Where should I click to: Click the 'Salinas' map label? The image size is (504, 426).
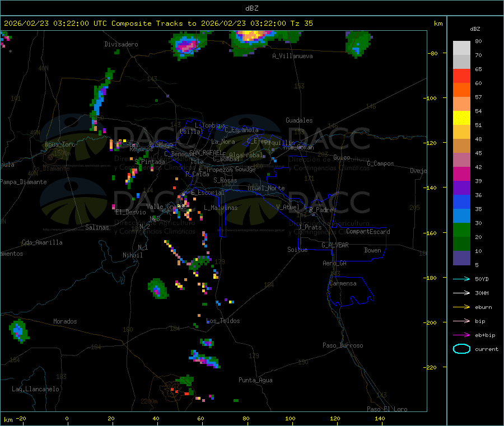click(x=97, y=227)
